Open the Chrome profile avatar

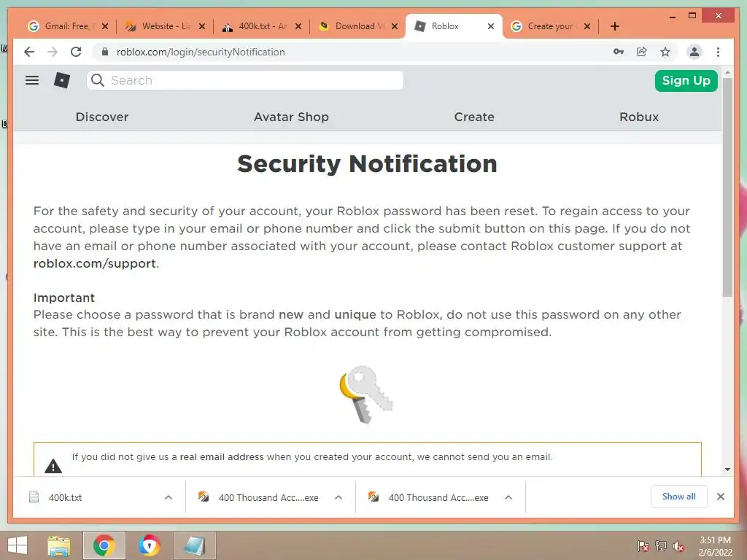click(x=694, y=52)
